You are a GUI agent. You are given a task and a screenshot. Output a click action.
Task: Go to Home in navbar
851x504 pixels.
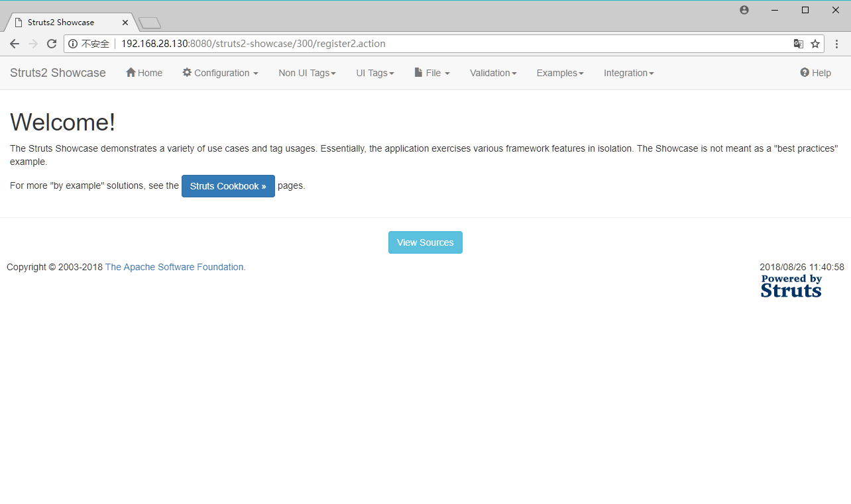(144, 73)
